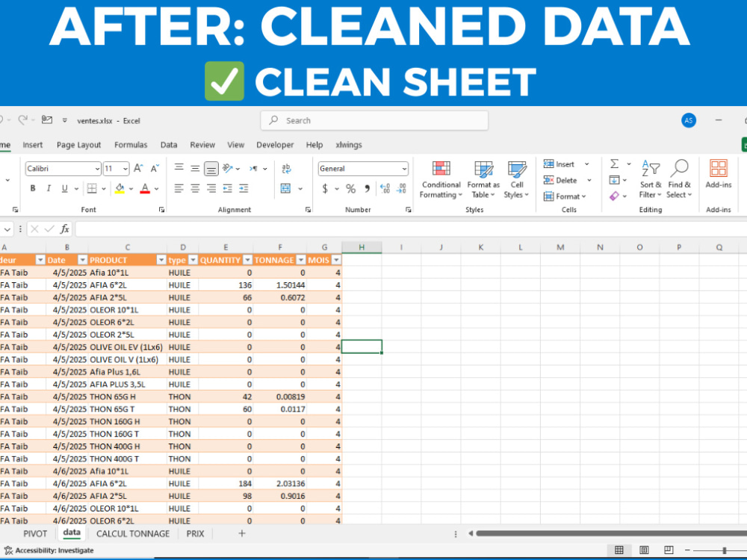Open MOIS column filter dropdown
Viewport: 747px width, 560px height.
click(336, 260)
